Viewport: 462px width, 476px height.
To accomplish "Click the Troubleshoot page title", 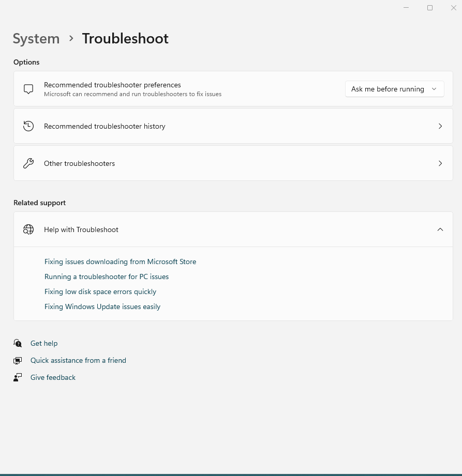I will (125, 39).
